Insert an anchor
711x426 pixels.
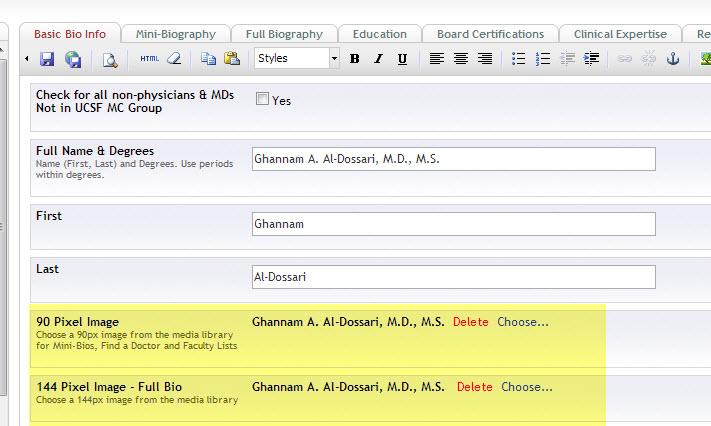point(673,59)
